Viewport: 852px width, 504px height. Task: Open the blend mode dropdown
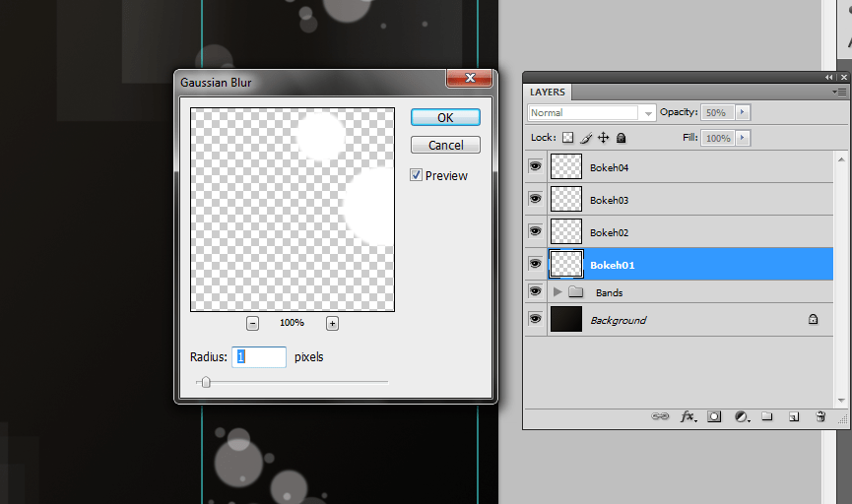tap(591, 113)
